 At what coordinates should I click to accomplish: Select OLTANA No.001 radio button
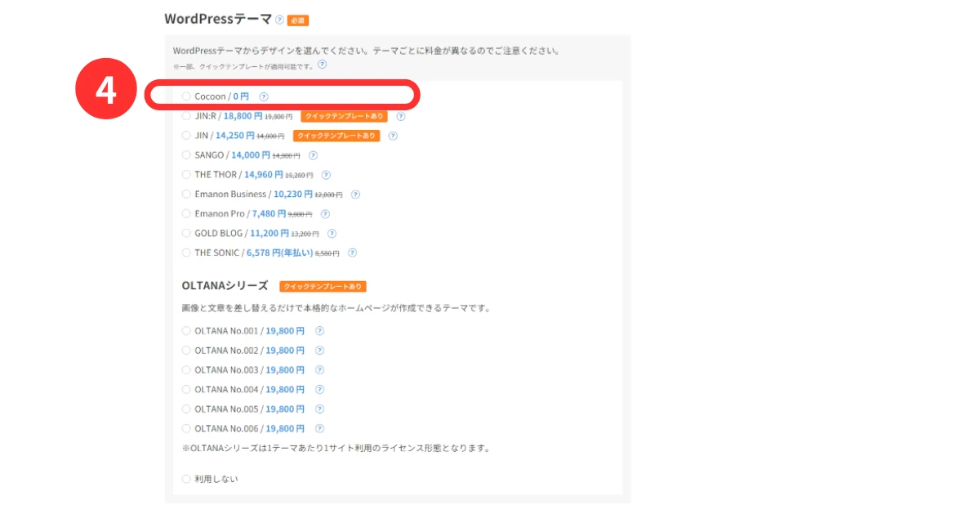[x=186, y=331]
